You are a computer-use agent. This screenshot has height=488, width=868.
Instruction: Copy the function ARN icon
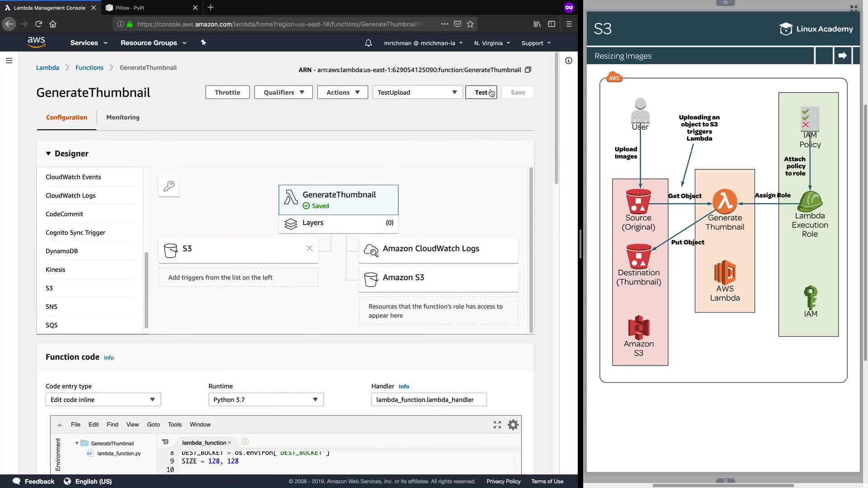[x=528, y=70]
